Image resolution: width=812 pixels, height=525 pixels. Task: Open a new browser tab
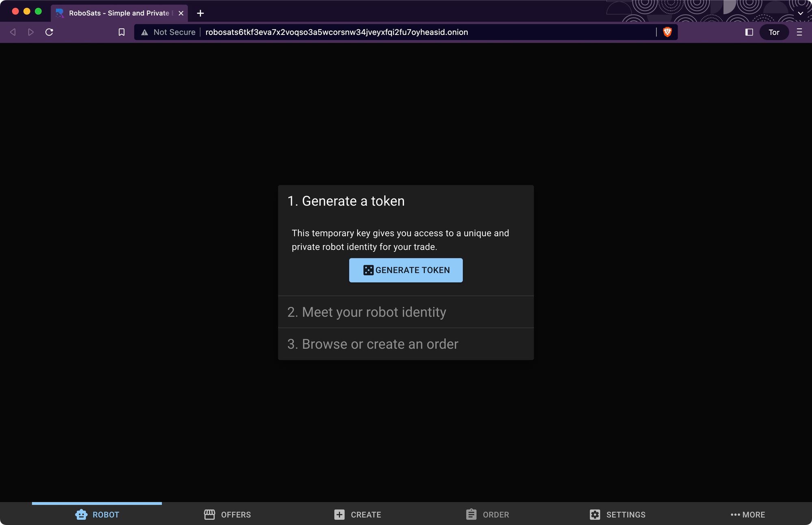tap(200, 13)
